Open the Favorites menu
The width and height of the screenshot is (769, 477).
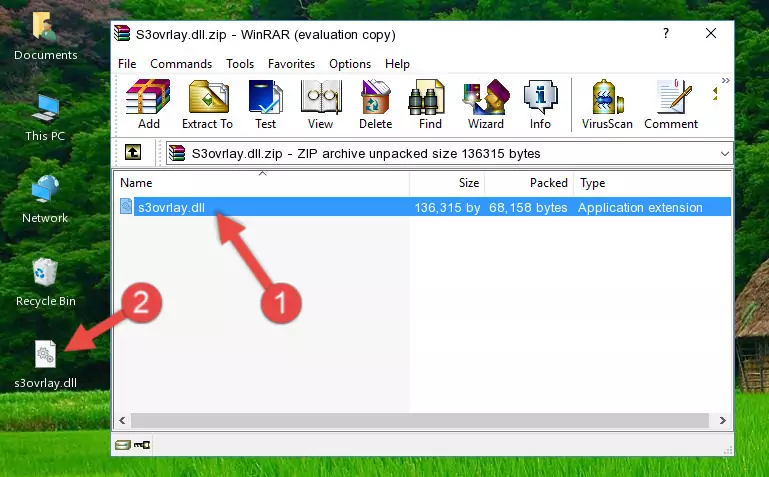point(291,64)
